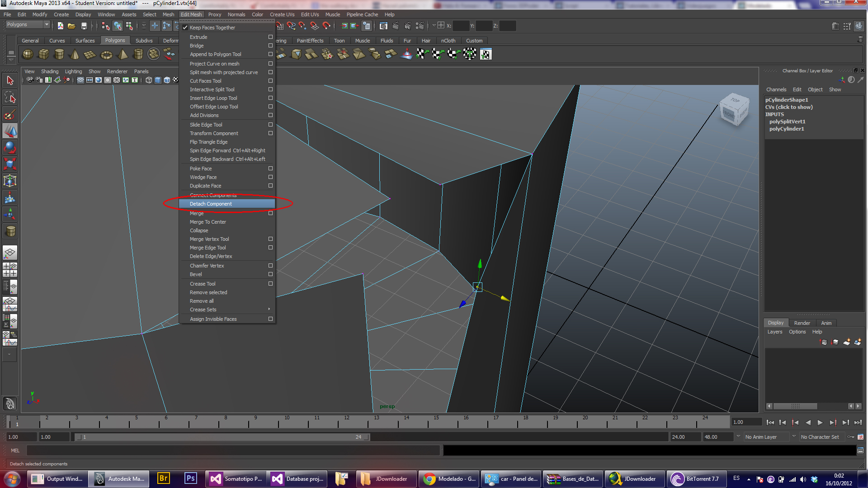Open the character set dropdown arrow
This screenshot has height=488, width=868.
[794, 436]
